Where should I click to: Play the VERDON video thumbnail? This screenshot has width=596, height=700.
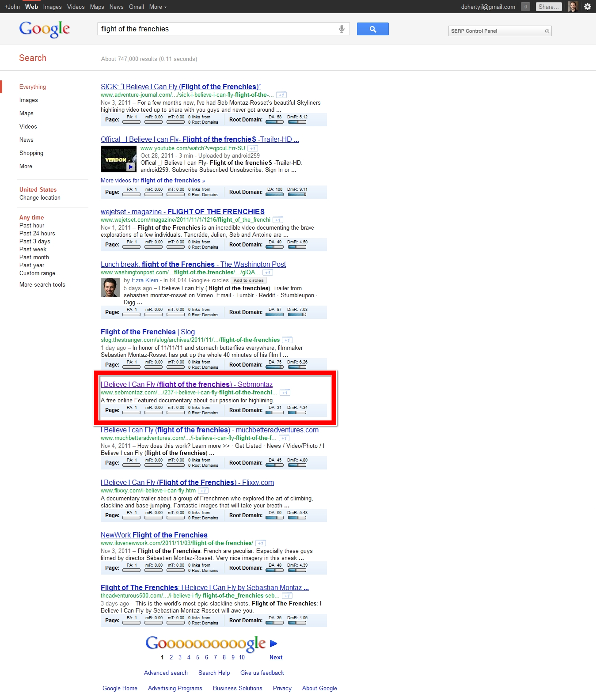click(118, 159)
